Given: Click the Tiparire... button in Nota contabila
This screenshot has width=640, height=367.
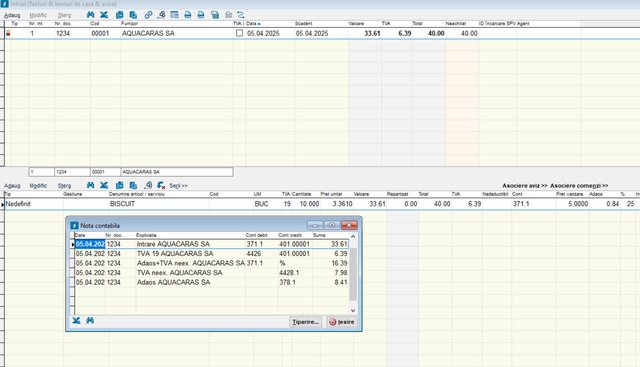Looking at the screenshot, I should (305, 322).
